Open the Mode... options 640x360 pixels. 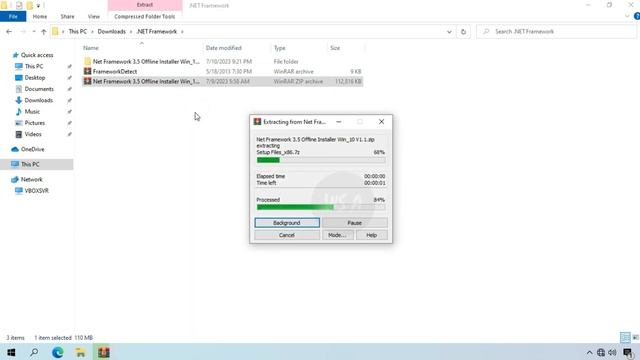[338, 235]
